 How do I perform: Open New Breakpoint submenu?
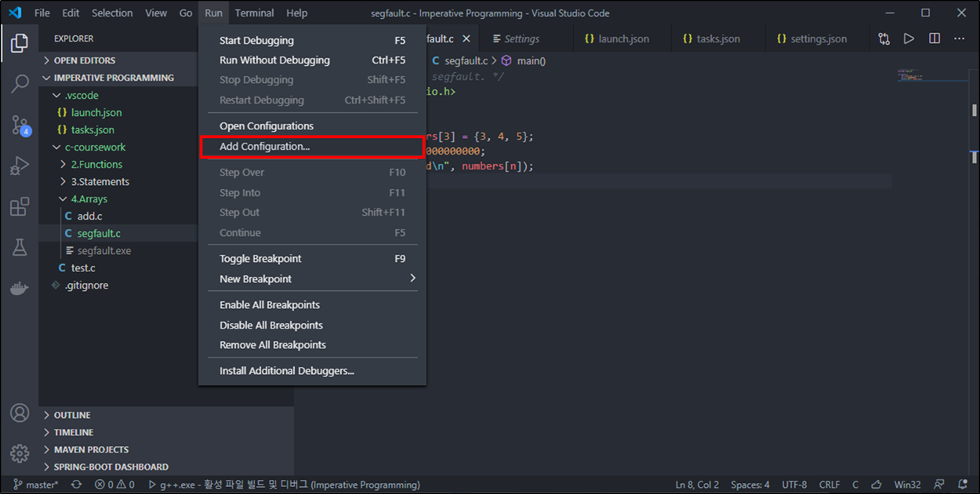[x=312, y=279]
